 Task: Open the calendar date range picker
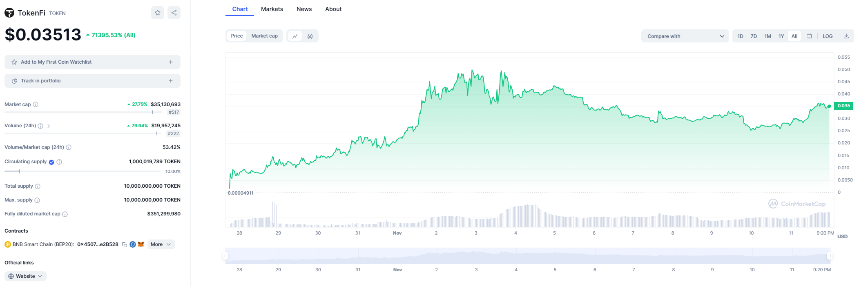pyautogui.click(x=809, y=36)
